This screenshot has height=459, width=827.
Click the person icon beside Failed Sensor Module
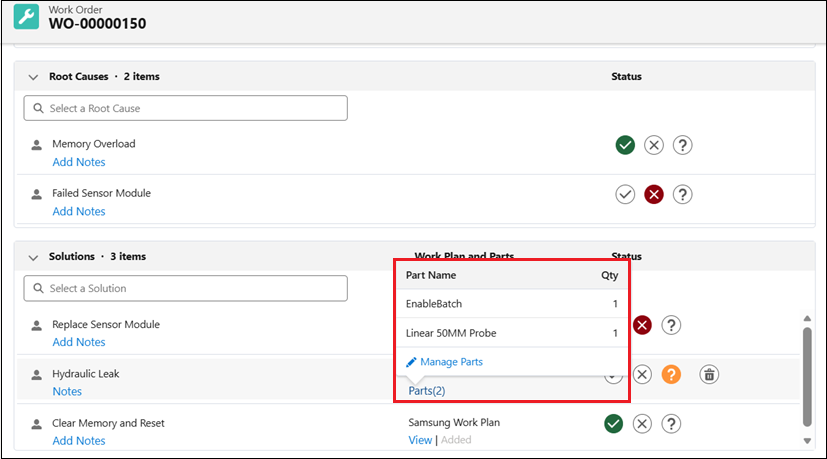(36, 194)
